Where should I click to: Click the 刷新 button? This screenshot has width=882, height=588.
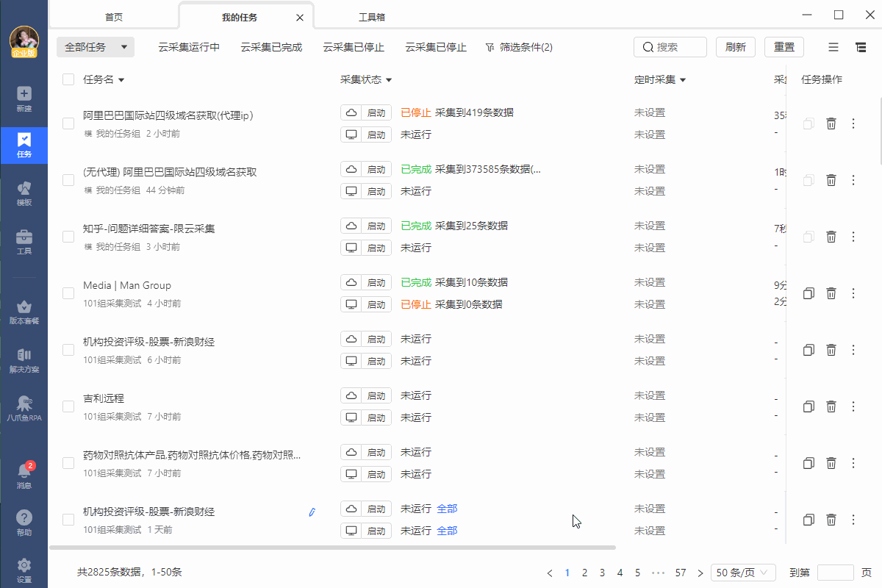(x=736, y=47)
